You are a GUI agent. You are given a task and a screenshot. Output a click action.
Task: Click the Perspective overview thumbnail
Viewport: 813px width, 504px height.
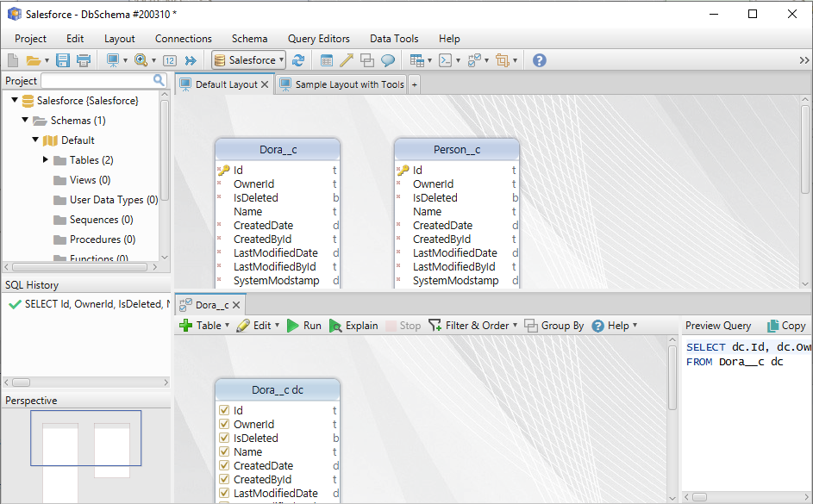click(86, 439)
